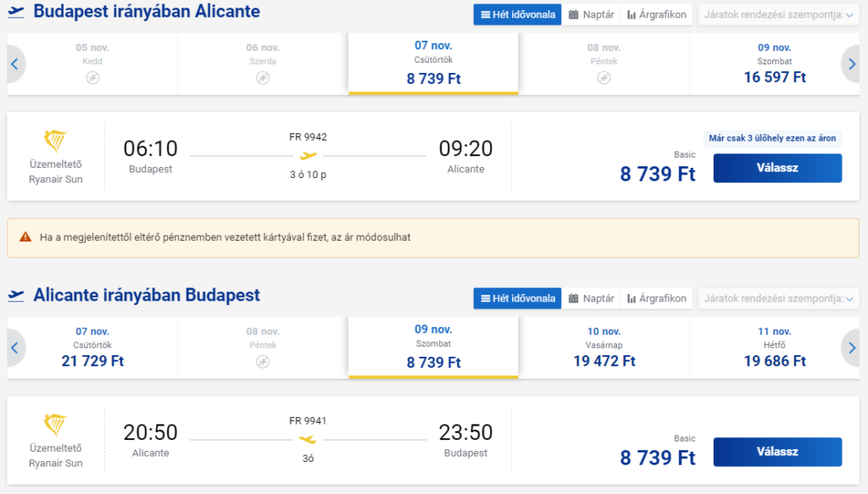The height and width of the screenshot is (494, 868).
Task: Select 10 nov. Vasárnap return date
Action: pyautogui.click(x=604, y=348)
